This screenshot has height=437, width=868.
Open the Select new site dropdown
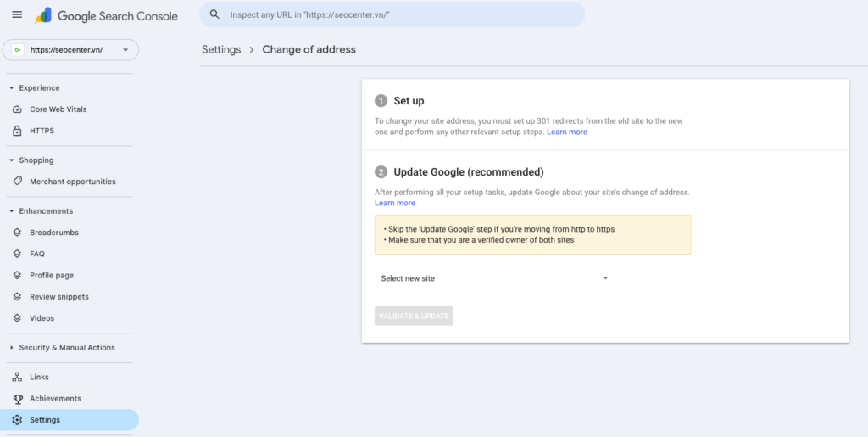[493, 278]
